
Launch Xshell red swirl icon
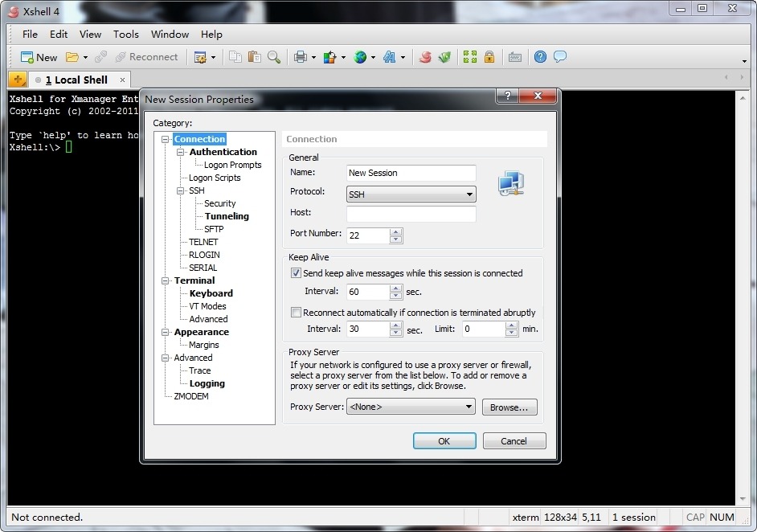(425, 57)
